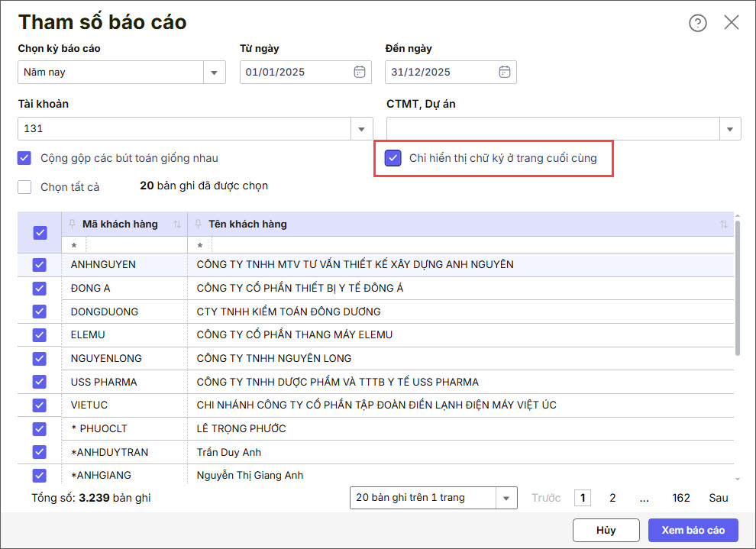The width and height of the screenshot is (756, 549).
Task: Click the Xem báo cáo button
Action: (x=693, y=530)
